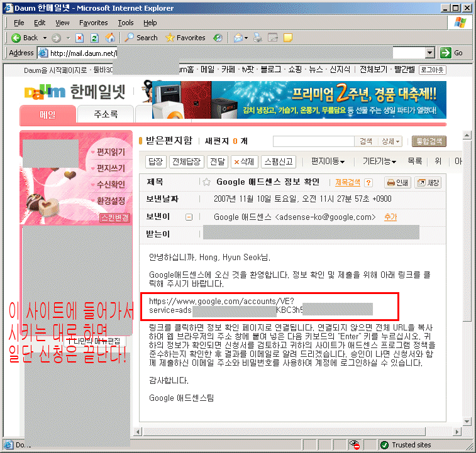
Task: Expand the 편지이동 dropdown
Action: click(328, 161)
